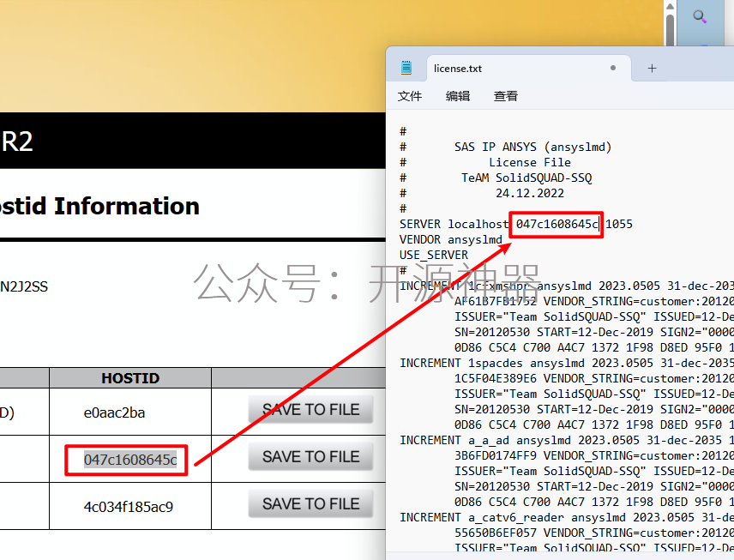
Task: Click the SAS IP ANSYS (ansyslmd) comment line
Action: [532, 147]
